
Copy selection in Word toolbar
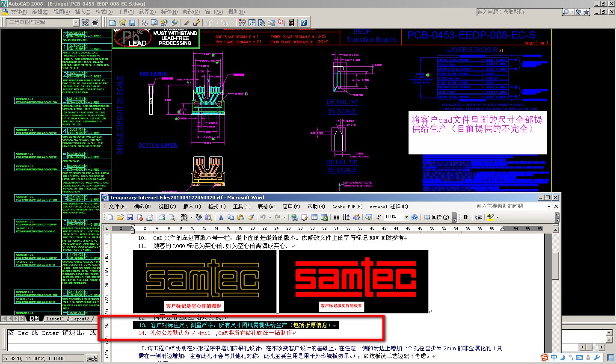point(231,217)
